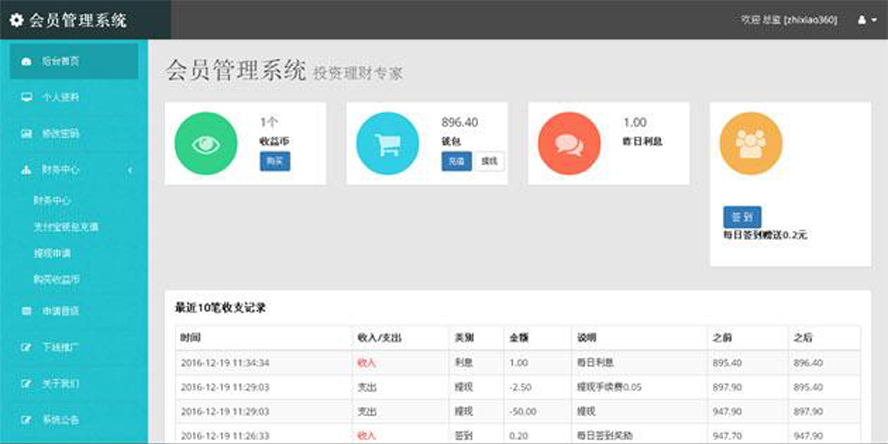Click the picture icon for 修改密码
The image size is (888, 444).
click(x=26, y=134)
